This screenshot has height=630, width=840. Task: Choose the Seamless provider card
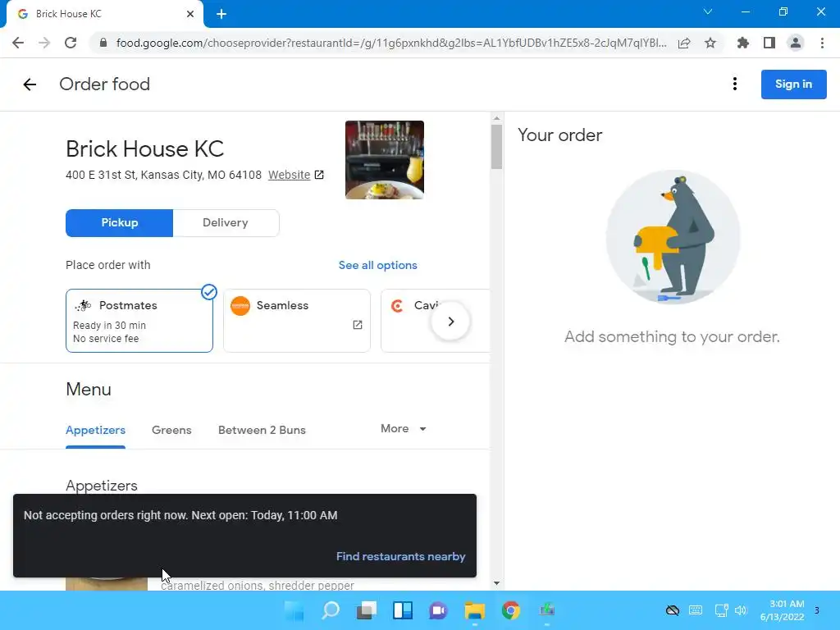[x=297, y=321]
